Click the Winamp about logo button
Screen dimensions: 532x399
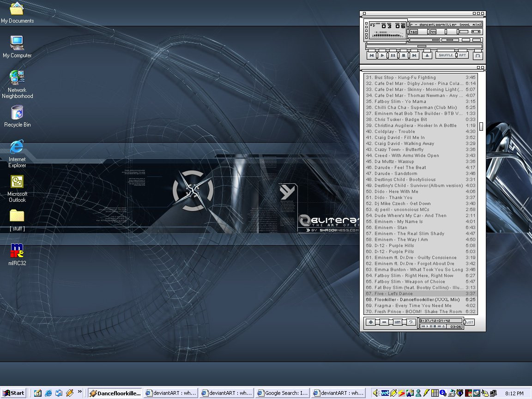[478, 55]
